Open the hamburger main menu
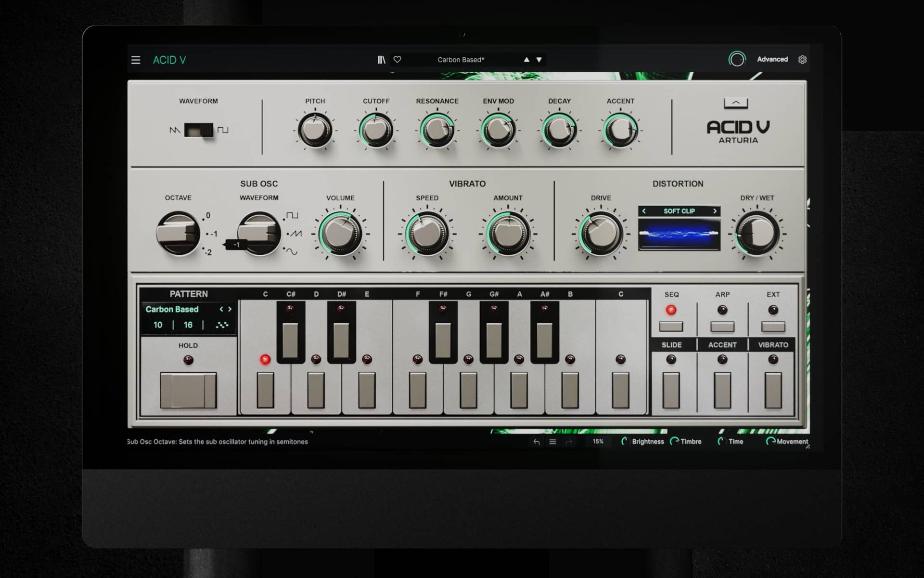 [136, 60]
